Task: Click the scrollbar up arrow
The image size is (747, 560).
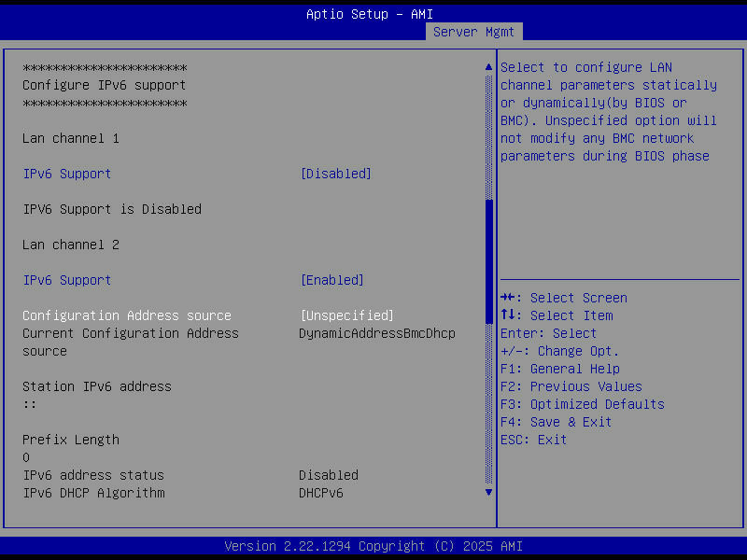Action: (x=487, y=66)
